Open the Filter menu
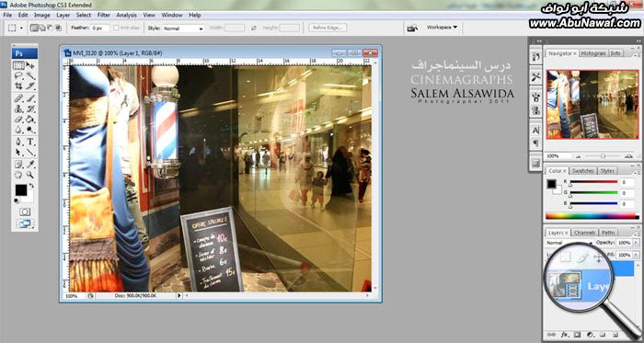Viewport: 644px width, 343px height. [103, 16]
